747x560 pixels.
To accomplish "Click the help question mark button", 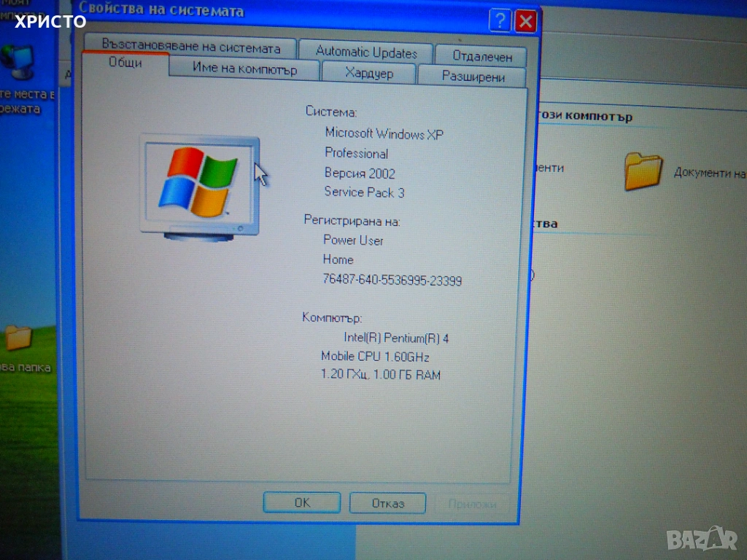I will point(500,21).
